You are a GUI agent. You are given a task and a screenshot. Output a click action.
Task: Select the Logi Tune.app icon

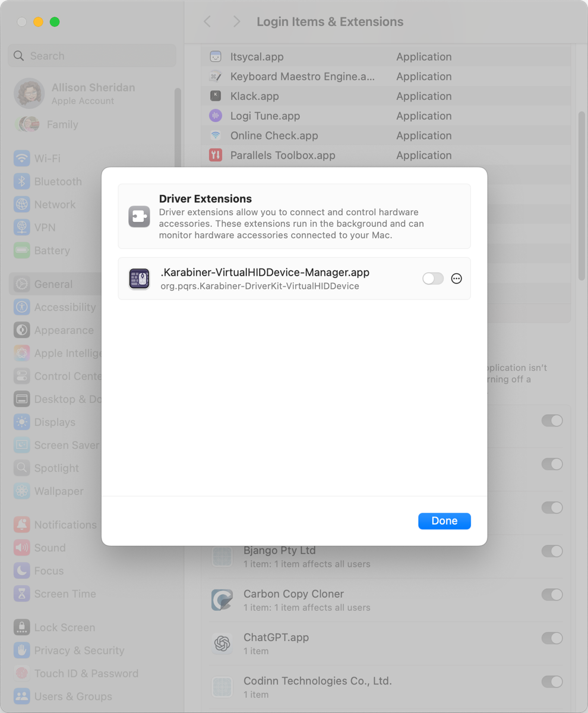point(215,115)
